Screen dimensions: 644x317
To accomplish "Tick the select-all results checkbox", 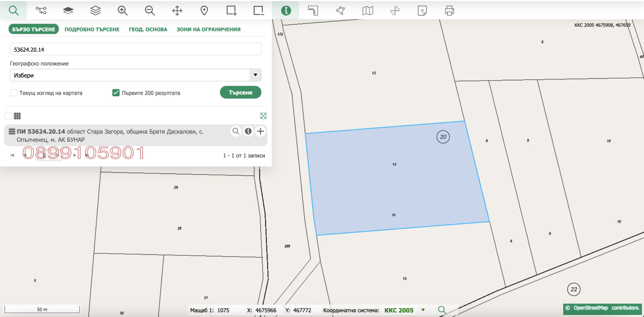I will click(x=8, y=116).
